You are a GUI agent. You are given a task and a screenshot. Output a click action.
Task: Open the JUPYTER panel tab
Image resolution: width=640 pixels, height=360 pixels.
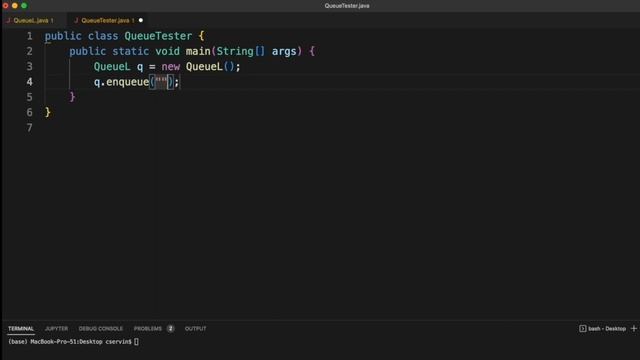(x=56, y=329)
